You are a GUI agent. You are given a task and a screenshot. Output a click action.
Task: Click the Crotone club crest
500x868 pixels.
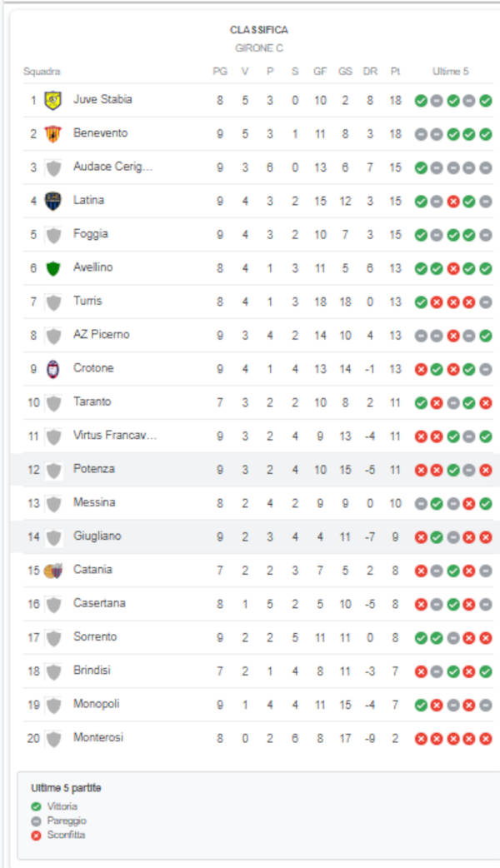click(53, 369)
